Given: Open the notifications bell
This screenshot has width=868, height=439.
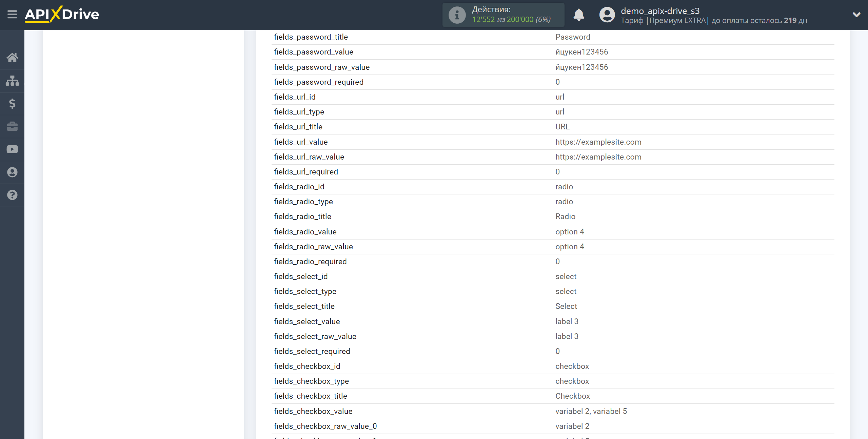Looking at the screenshot, I should [579, 15].
